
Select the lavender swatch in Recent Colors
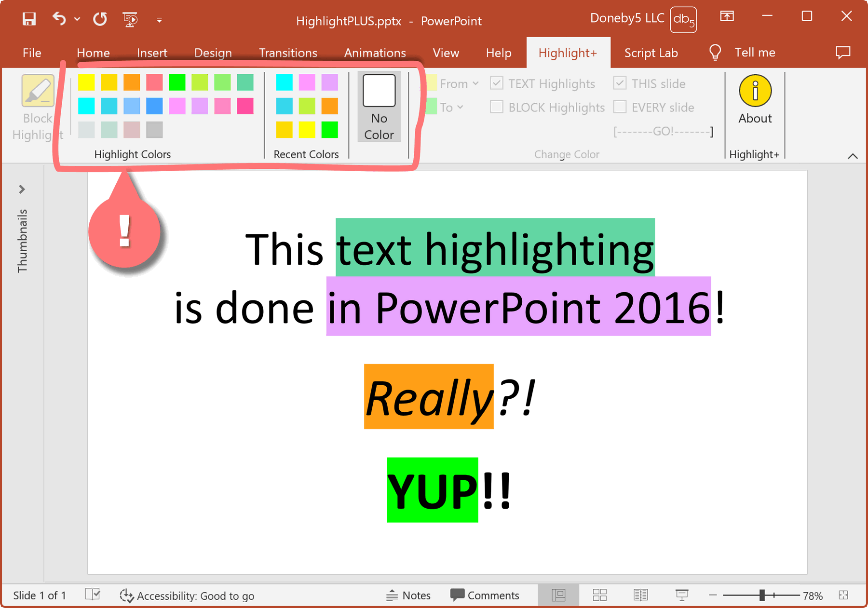330,82
